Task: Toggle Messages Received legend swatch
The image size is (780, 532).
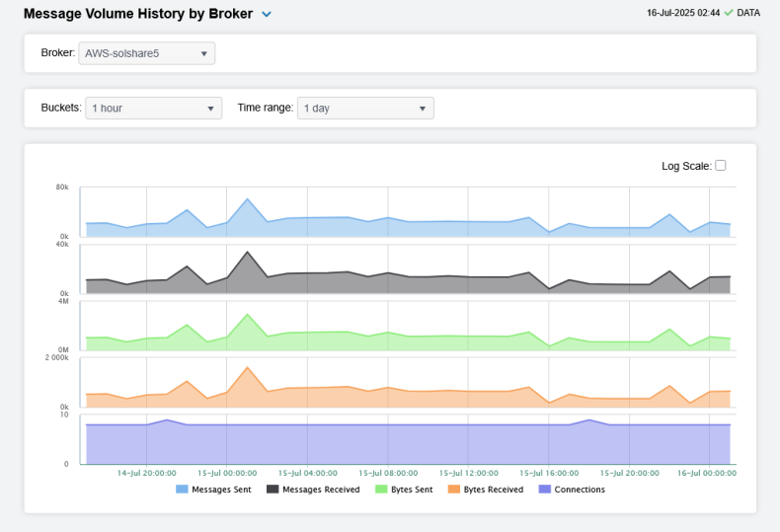Action: pyautogui.click(x=273, y=489)
